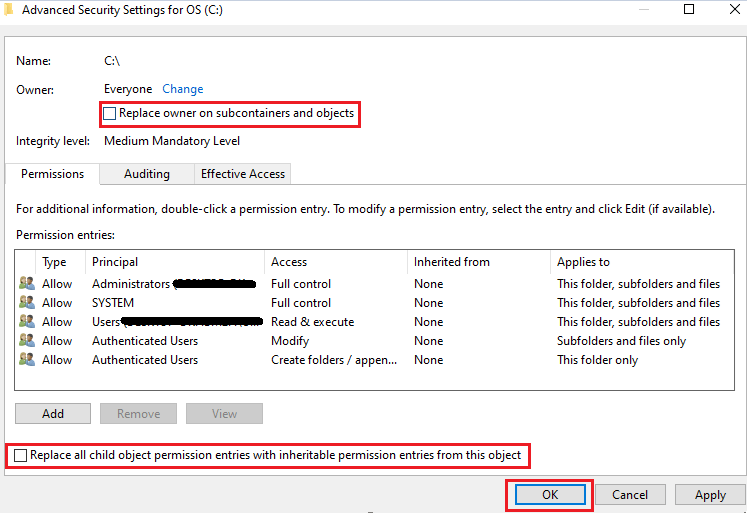Sort by the Applies to column header
Viewport: 747px width, 513px height.
coord(641,262)
